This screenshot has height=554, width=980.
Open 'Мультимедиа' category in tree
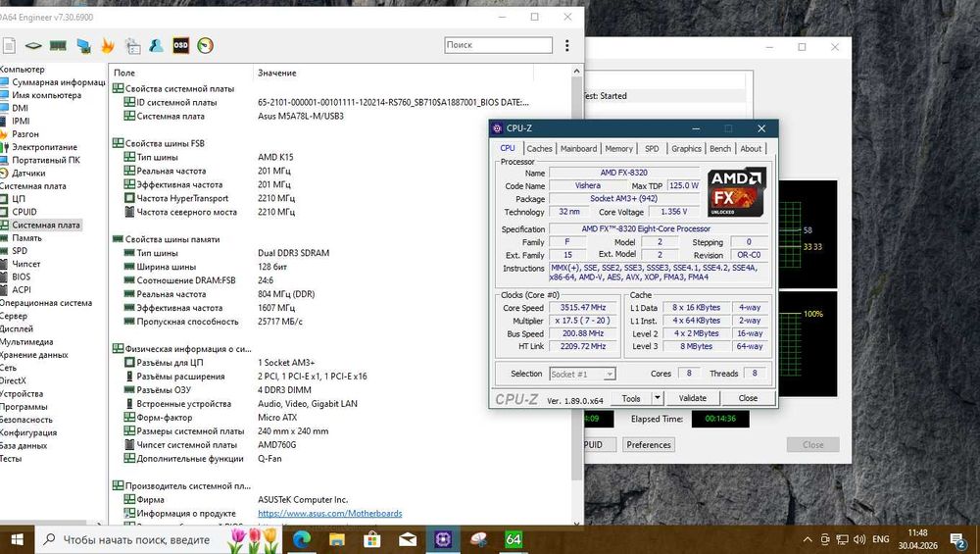(26, 342)
